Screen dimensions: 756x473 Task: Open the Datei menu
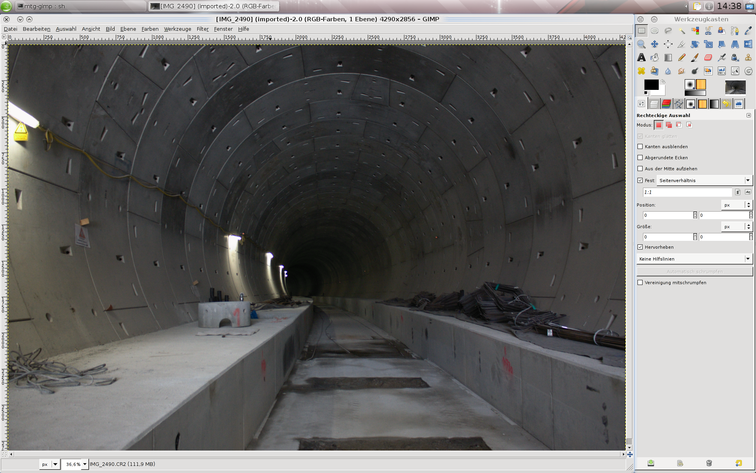(x=10, y=29)
